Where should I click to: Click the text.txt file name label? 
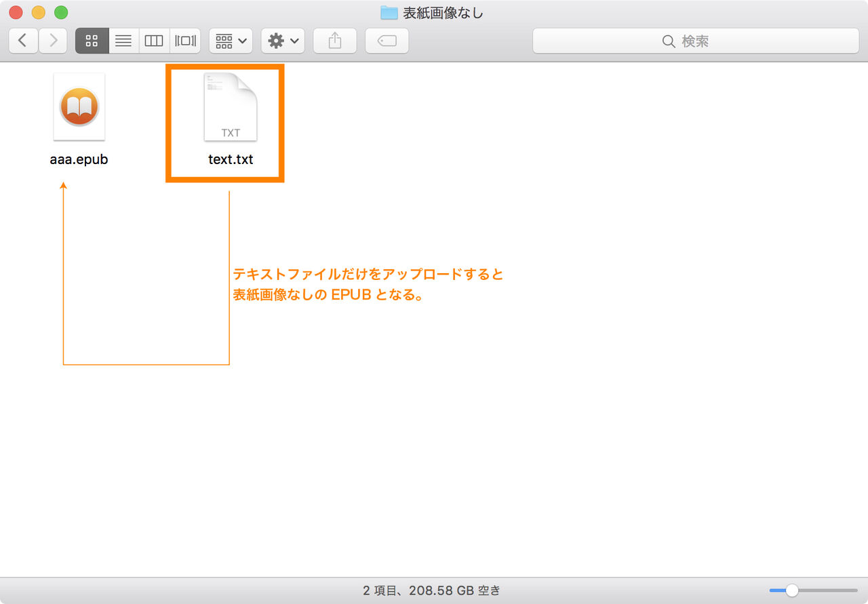click(231, 160)
